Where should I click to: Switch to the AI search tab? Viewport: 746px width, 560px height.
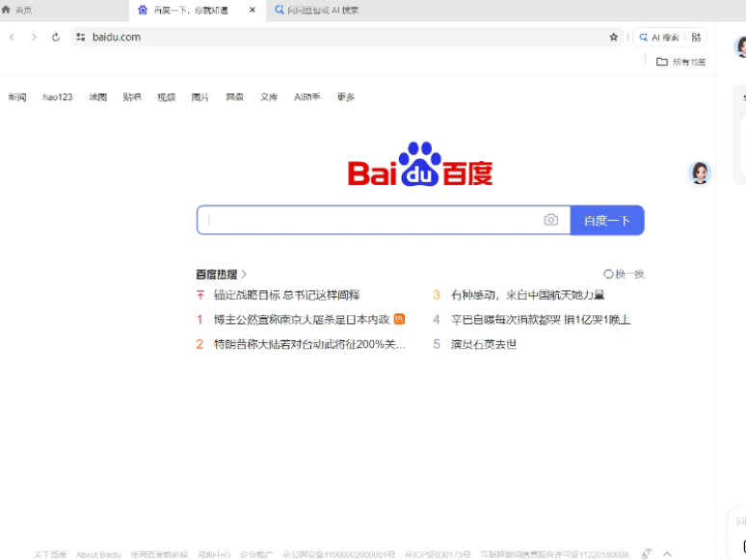pyautogui.click(x=317, y=10)
